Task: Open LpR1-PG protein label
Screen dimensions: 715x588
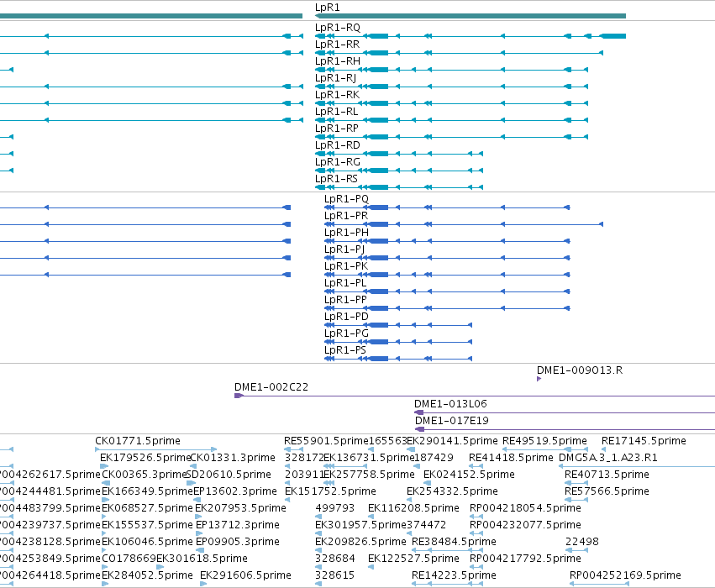Action: (346, 333)
